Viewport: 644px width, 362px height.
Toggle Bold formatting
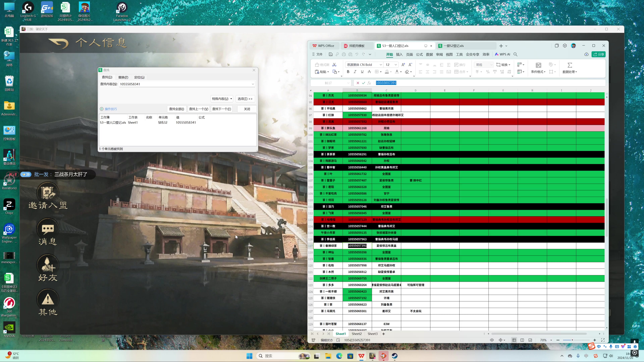[348, 72]
